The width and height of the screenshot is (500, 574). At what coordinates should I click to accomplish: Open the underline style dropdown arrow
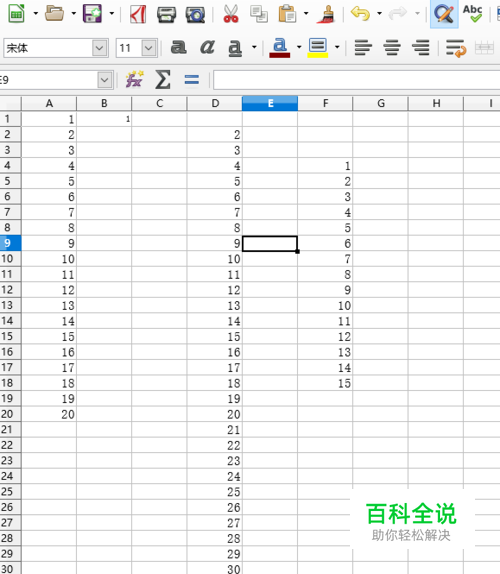point(254,47)
